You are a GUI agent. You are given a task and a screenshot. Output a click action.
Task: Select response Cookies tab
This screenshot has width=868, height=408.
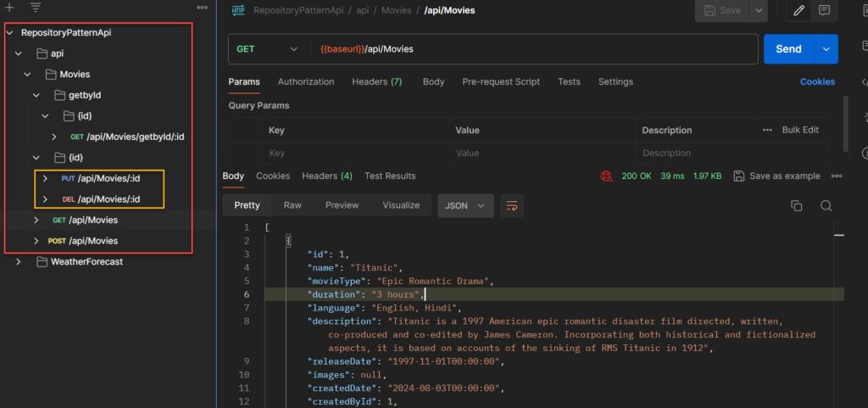point(273,176)
